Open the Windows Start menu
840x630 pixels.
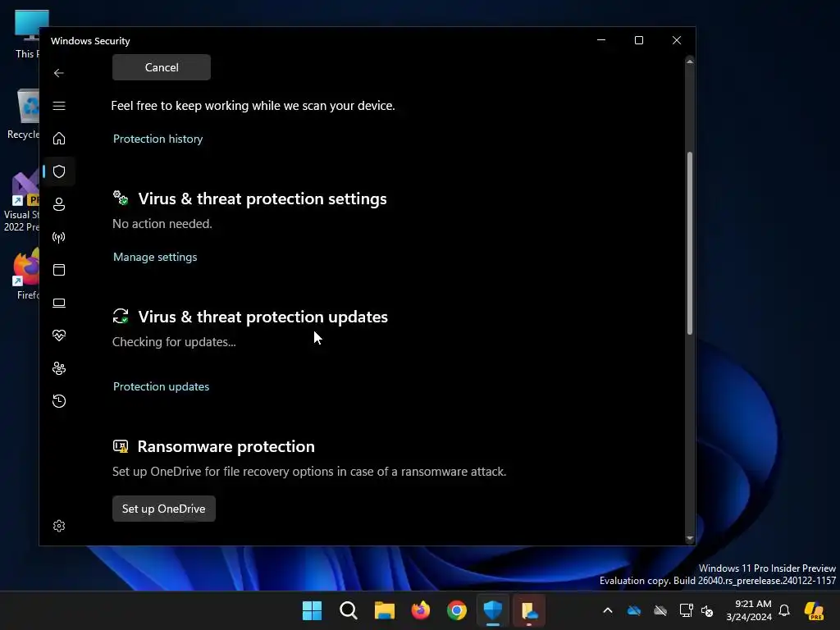coord(312,610)
